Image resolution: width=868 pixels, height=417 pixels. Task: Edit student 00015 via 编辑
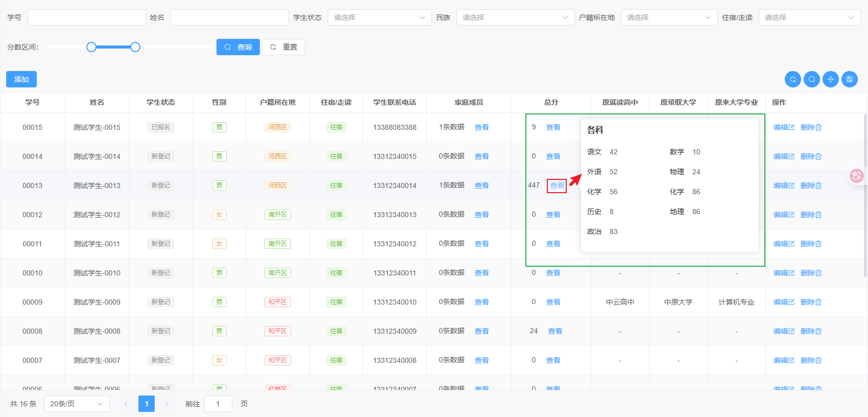coord(784,127)
